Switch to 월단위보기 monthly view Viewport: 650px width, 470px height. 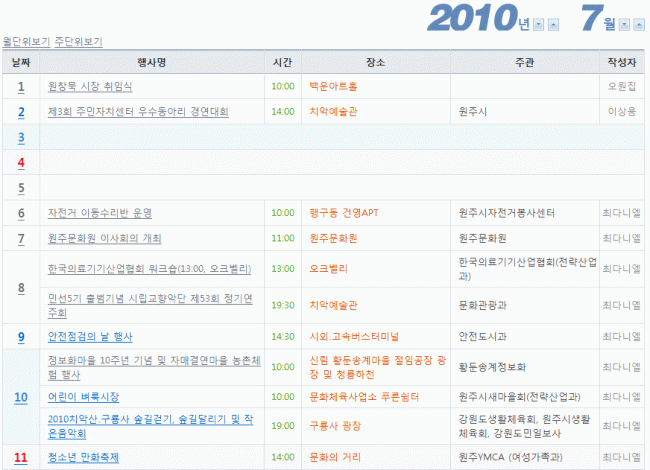click(x=25, y=42)
